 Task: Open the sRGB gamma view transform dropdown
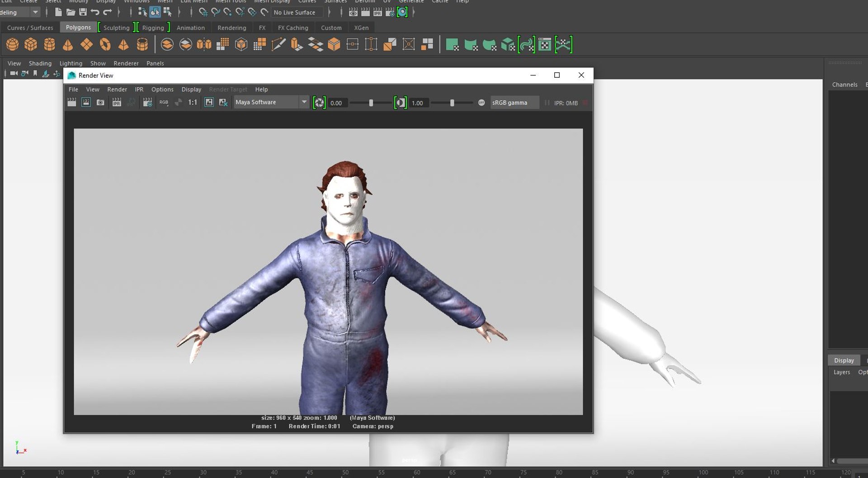pos(515,103)
